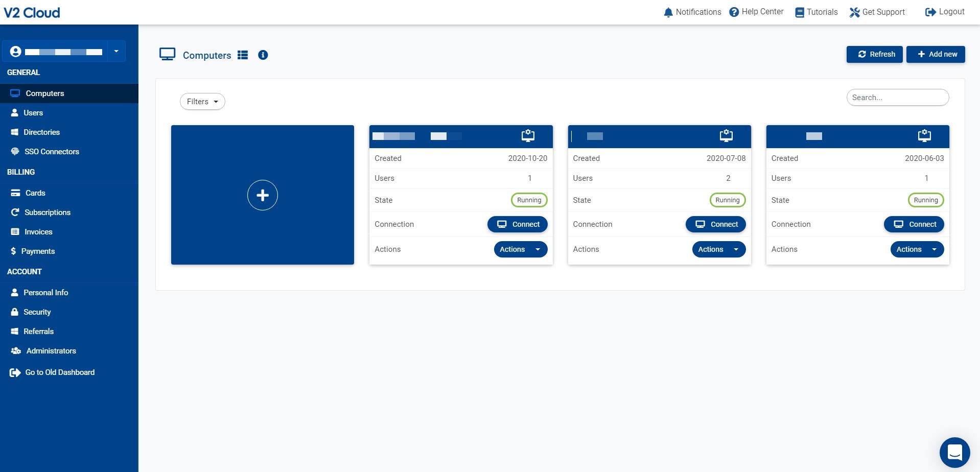Open the Notifications bell icon
This screenshot has height=472, width=980.
tap(668, 12)
